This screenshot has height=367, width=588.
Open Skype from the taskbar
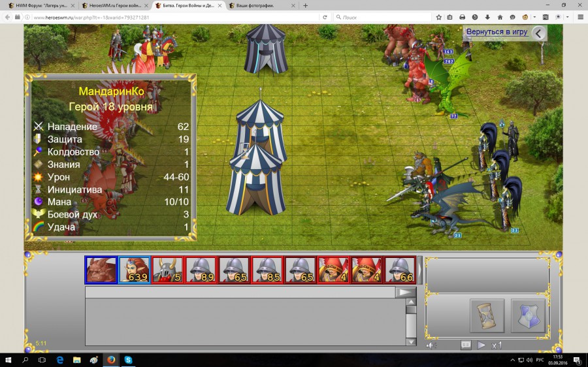tap(128, 360)
